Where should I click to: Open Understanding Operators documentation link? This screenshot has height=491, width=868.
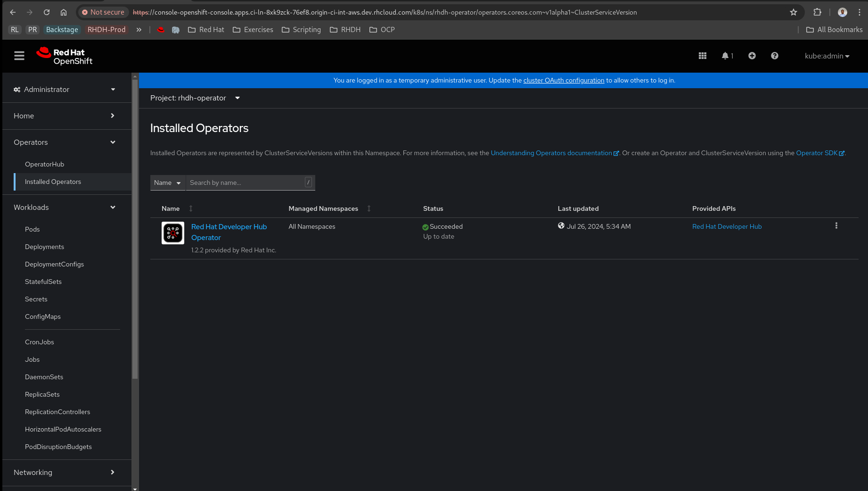[555, 153]
